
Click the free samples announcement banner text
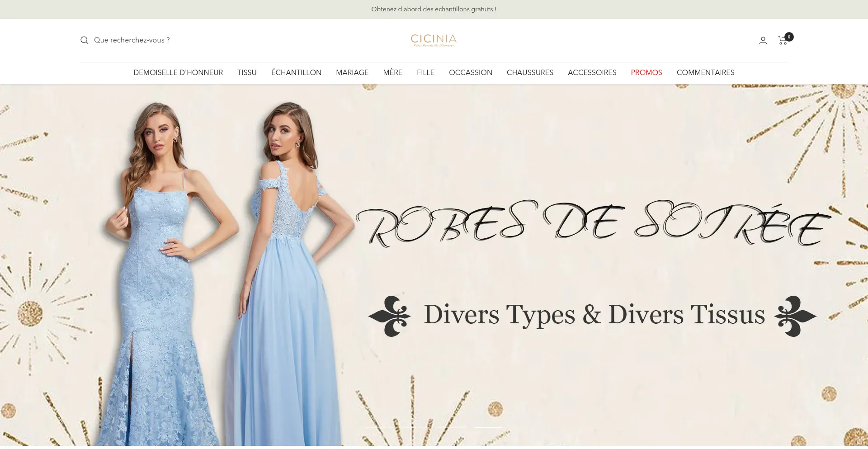[x=434, y=9]
